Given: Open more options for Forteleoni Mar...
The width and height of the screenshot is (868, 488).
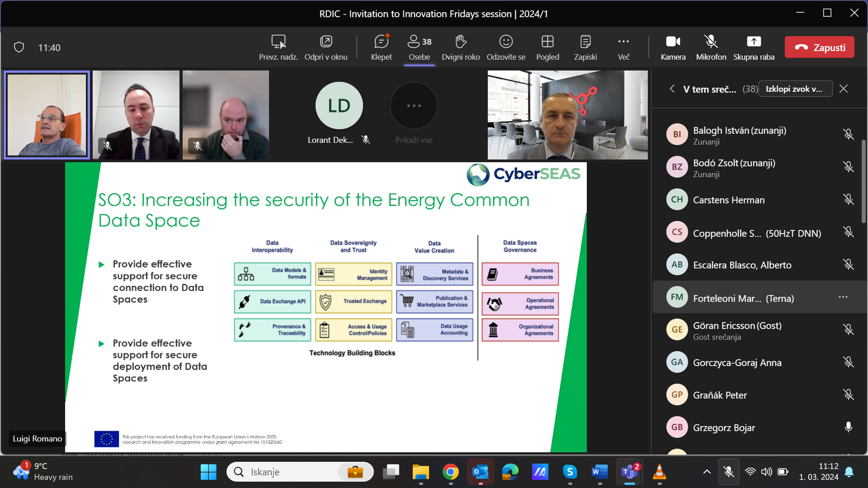Looking at the screenshot, I should 843,297.
